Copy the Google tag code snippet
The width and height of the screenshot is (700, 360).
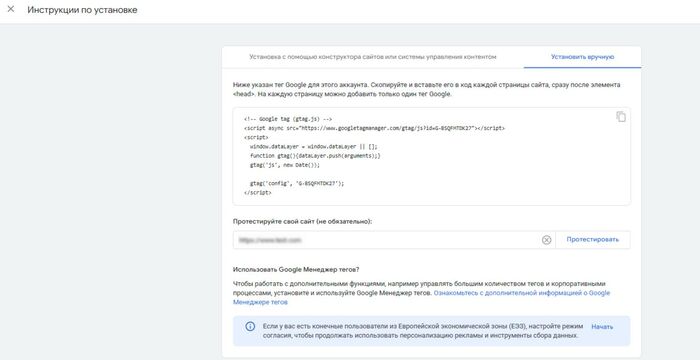[x=621, y=117]
